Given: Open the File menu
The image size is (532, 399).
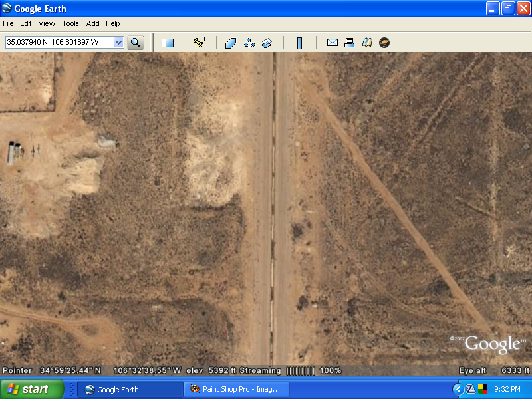Looking at the screenshot, I should point(8,23).
